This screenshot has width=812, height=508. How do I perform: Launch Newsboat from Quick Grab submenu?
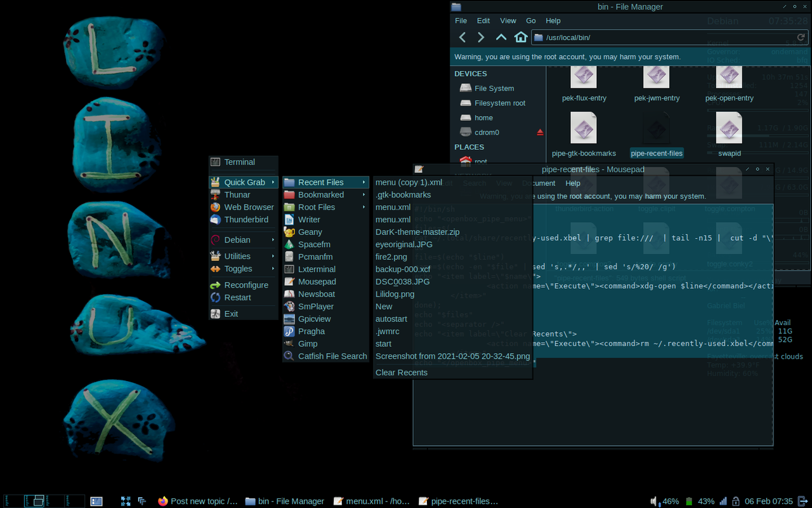326,294
